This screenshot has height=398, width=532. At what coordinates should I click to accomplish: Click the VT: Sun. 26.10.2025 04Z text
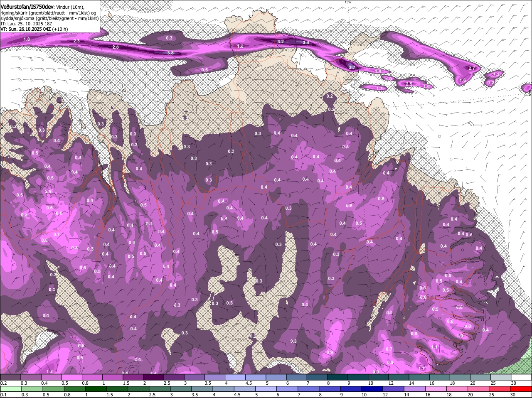(x=26, y=29)
